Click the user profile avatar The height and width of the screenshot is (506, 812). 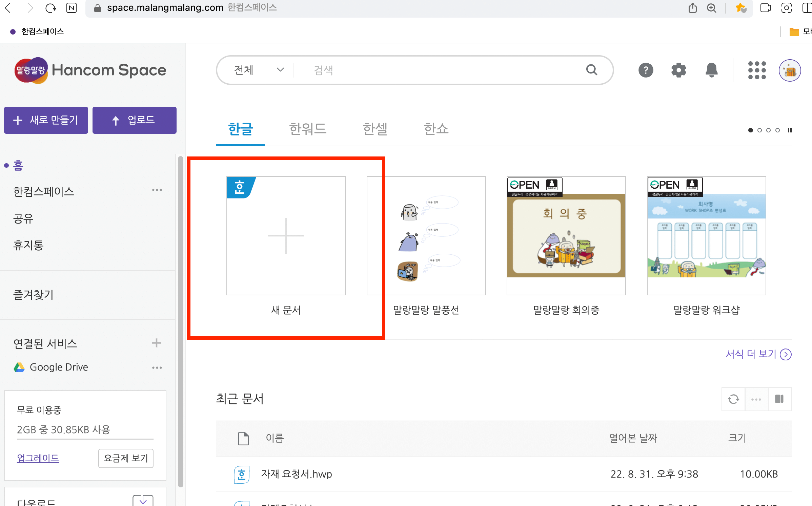tap(790, 70)
